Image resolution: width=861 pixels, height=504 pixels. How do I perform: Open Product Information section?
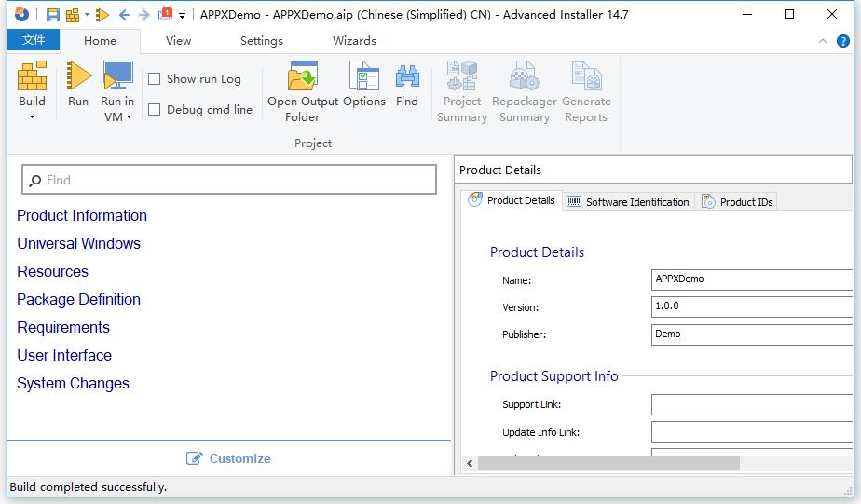(x=82, y=216)
